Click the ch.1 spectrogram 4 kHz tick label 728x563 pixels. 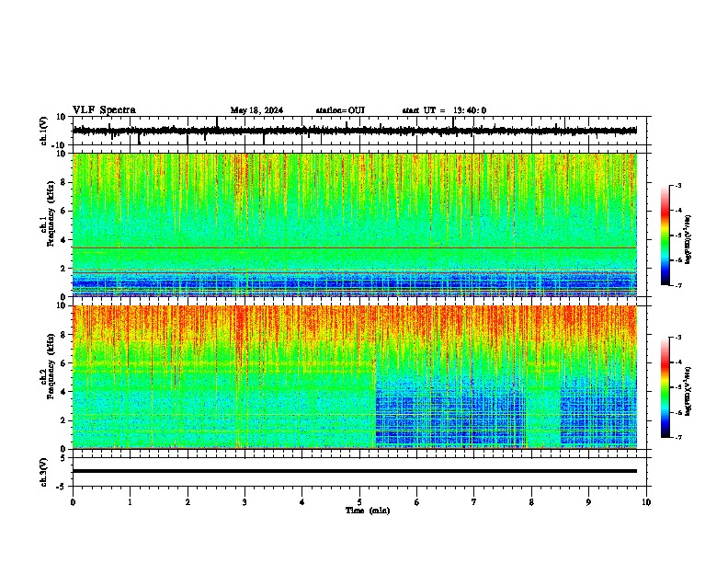pyautogui.click(x=63, y=240)
